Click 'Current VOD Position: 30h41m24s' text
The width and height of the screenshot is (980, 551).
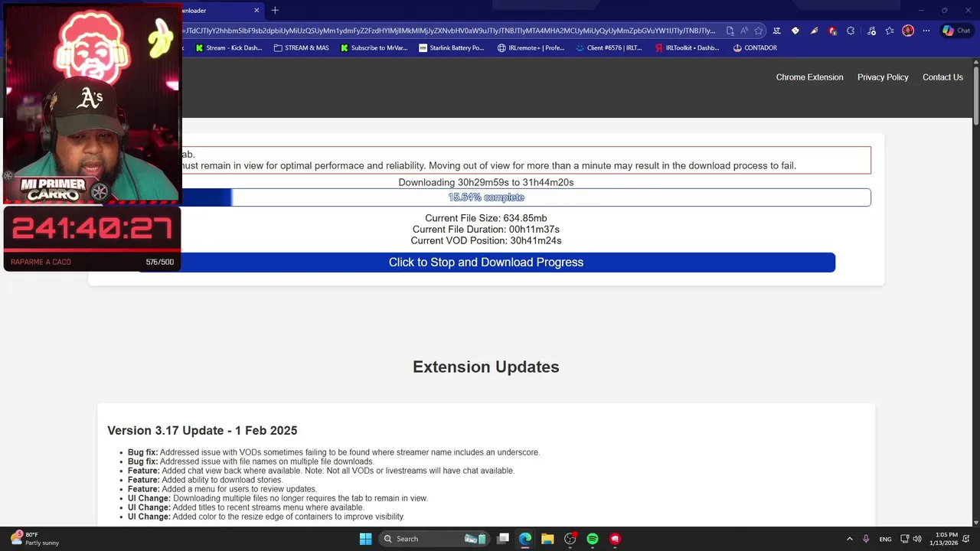point(486,240)
